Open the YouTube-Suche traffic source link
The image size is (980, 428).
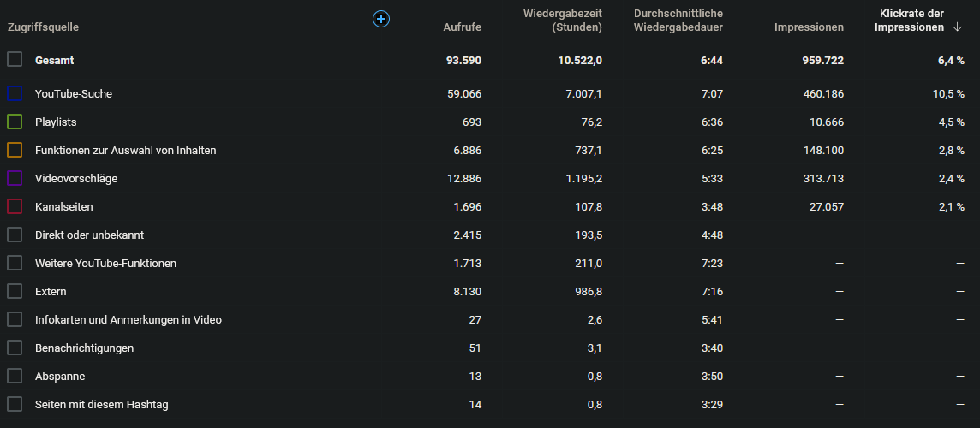74,93
